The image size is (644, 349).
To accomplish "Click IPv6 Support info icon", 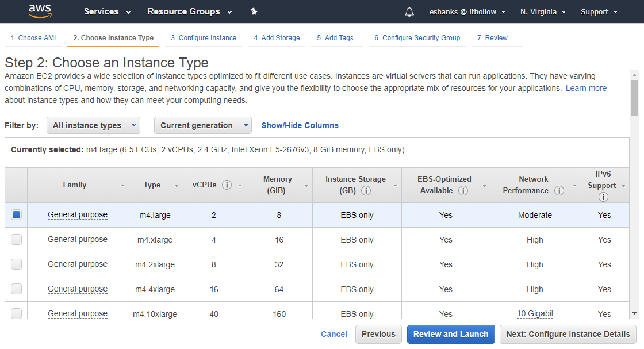I will tap(603, 197).
